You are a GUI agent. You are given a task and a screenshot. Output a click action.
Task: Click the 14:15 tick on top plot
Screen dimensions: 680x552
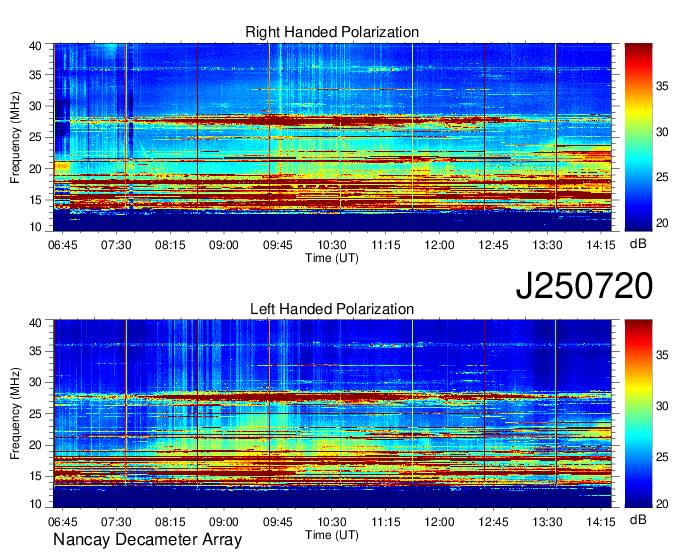601,245
